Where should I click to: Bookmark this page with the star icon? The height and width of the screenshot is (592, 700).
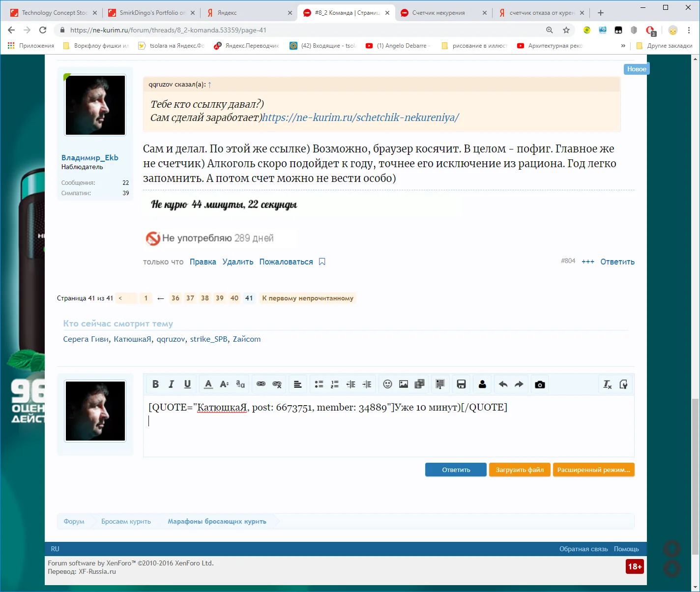[x=566, y=30]
